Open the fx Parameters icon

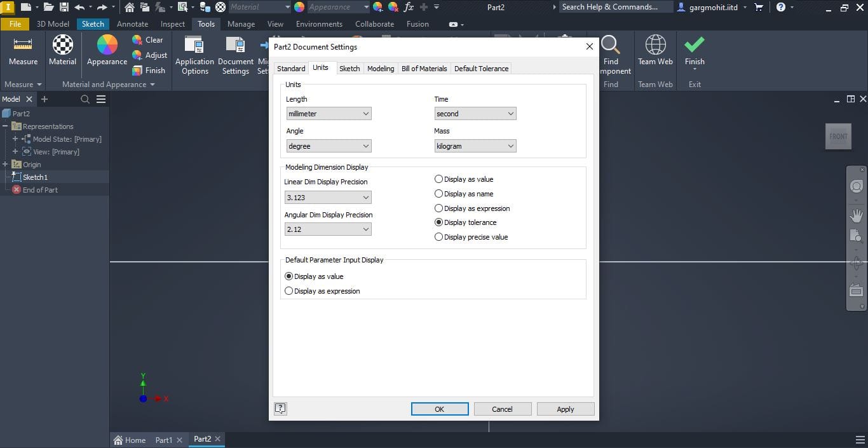tap(409, 7)
